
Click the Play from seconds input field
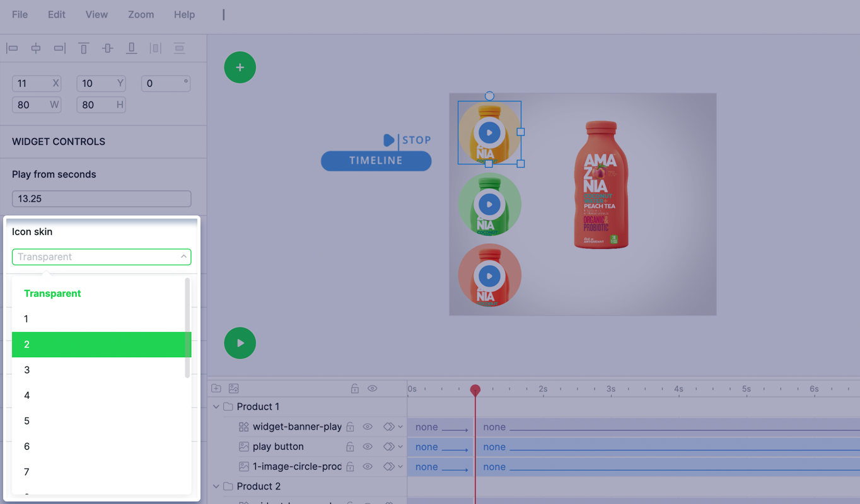tap(102, 198)
